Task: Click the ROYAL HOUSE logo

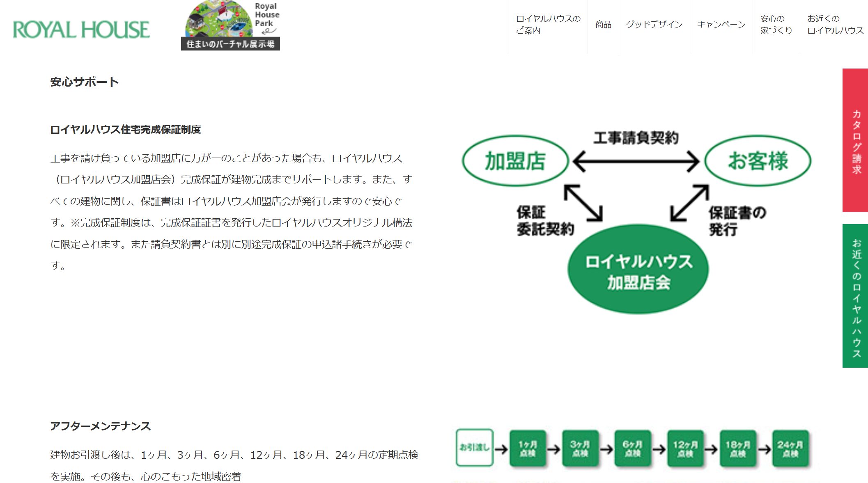Action: [x=81, y=30]
